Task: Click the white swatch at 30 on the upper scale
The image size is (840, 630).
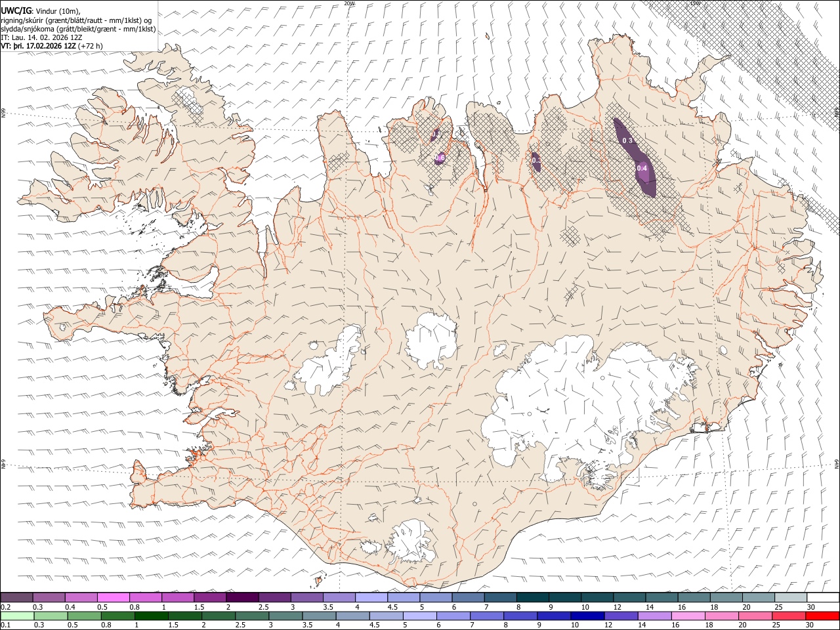Action: click(823, 598)
